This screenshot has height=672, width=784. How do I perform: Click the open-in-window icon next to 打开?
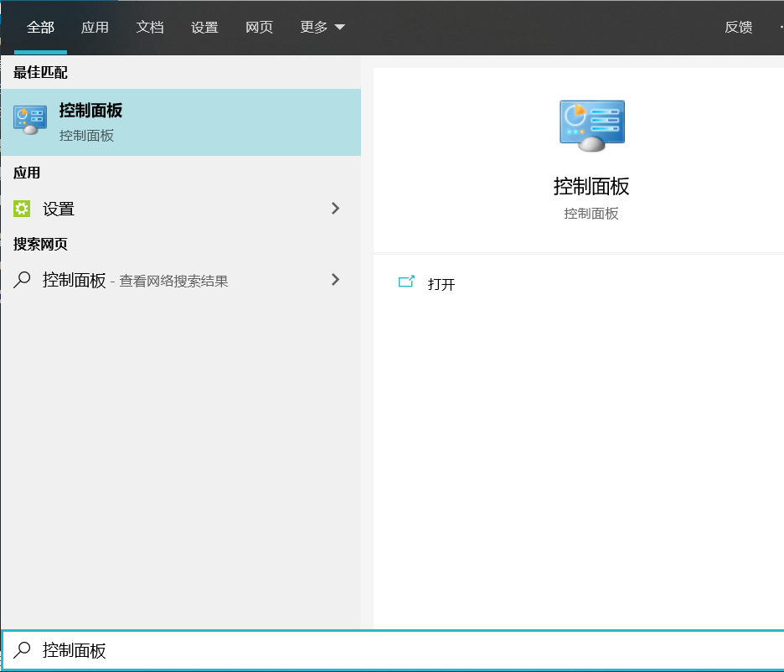pyautogui.click(x=406, y=283)
